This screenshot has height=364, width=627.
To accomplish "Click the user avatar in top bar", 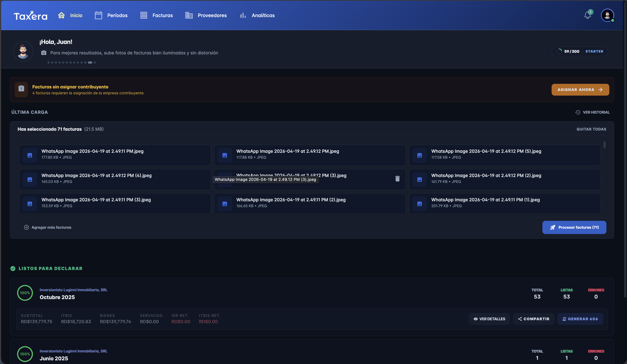I will tap(607, 15).
